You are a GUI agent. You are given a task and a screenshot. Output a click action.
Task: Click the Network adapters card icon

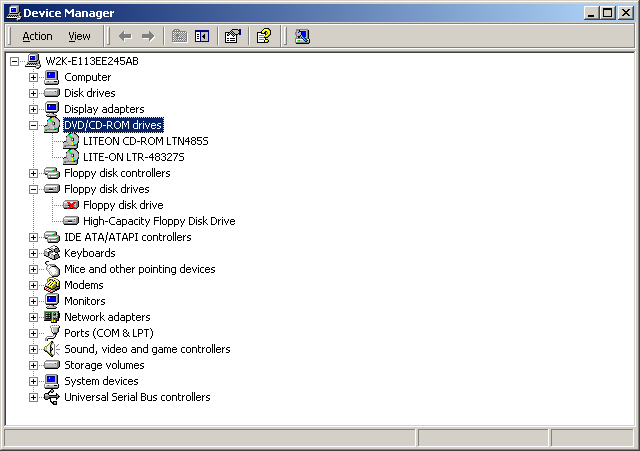(x=51, y=317)
